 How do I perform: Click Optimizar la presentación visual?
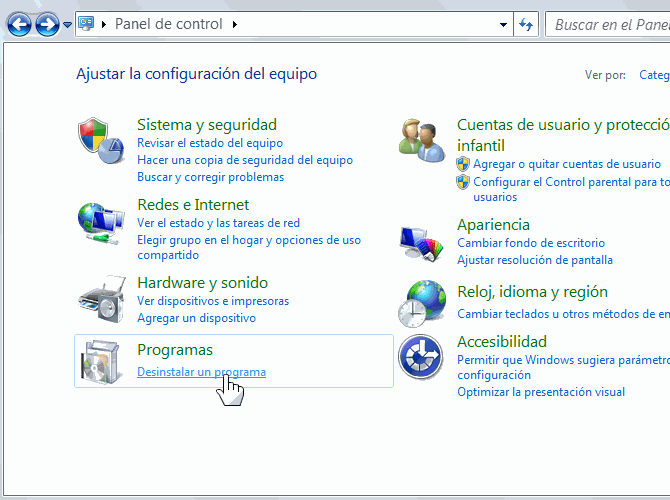541,392
